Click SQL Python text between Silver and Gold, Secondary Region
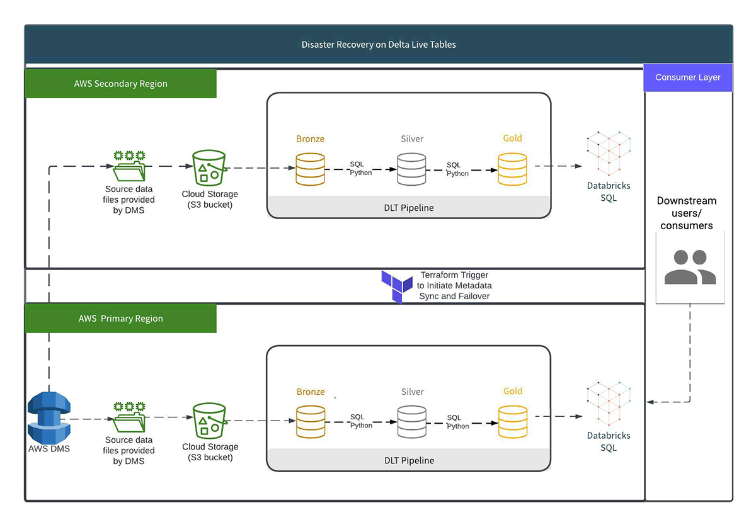Image resolution: width=756 pixels, height=532 pixels. point(457,169)
